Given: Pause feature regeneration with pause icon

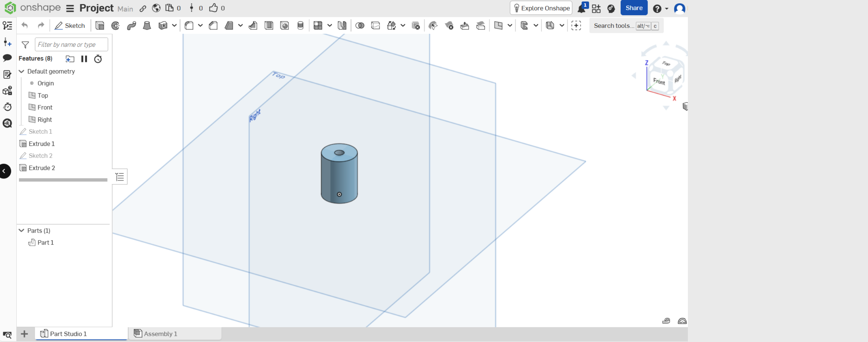Looking at the screenshot, I should (x=84, y=59).
